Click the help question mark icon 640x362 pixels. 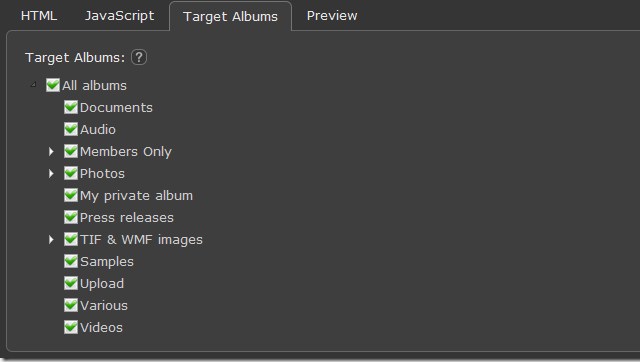[x=139, y=57]
